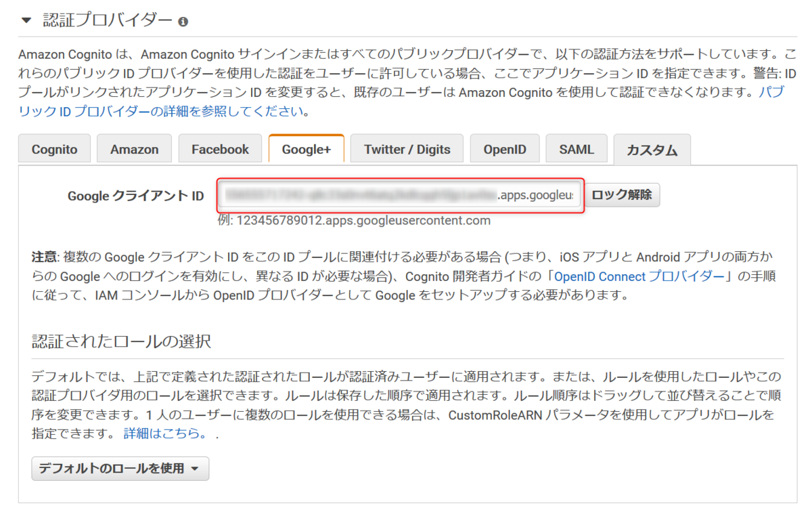Follow the 詳細はこちら link
Viewport: 812px width, 531px height.
(165, 433)
